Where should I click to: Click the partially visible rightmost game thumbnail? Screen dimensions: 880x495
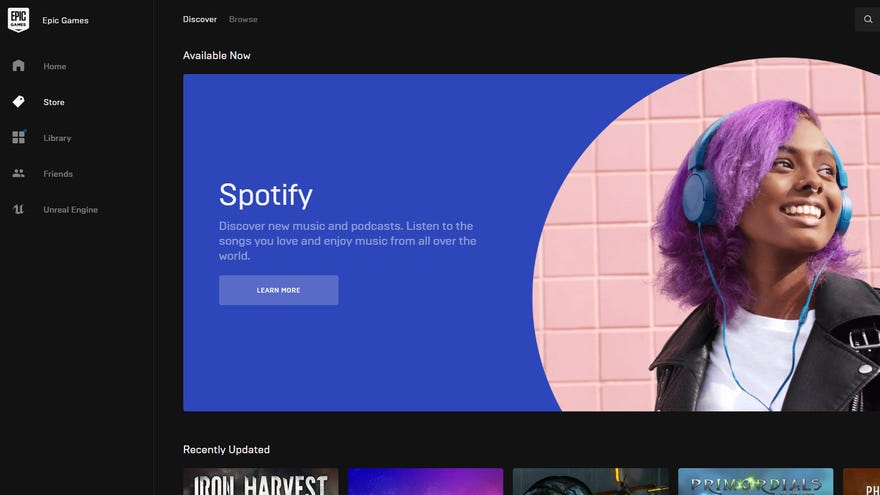click(x=862, y=482)
